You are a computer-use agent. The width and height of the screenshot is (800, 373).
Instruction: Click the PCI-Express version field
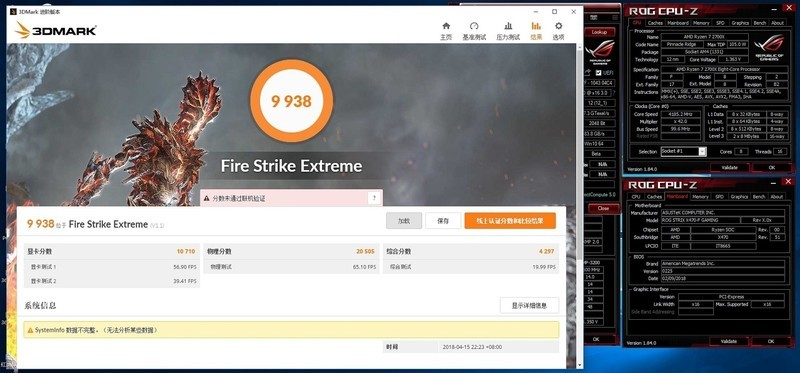click(x=730, y=296)
